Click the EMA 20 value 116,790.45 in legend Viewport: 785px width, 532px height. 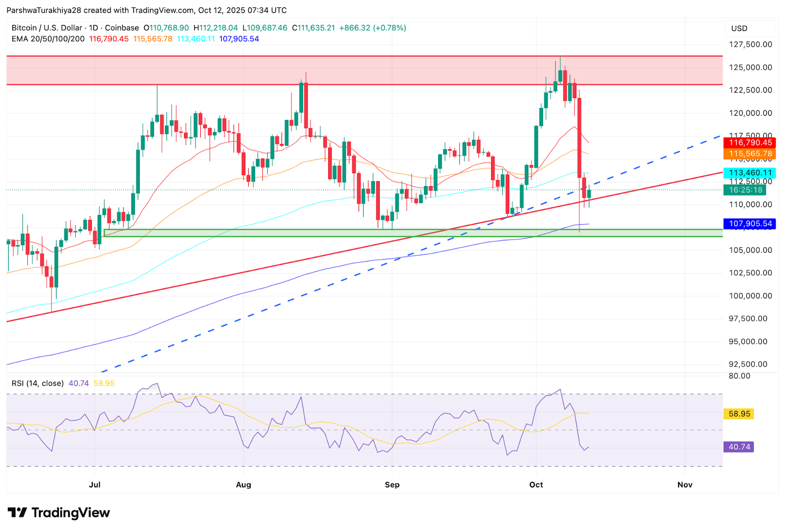(109, 39)
